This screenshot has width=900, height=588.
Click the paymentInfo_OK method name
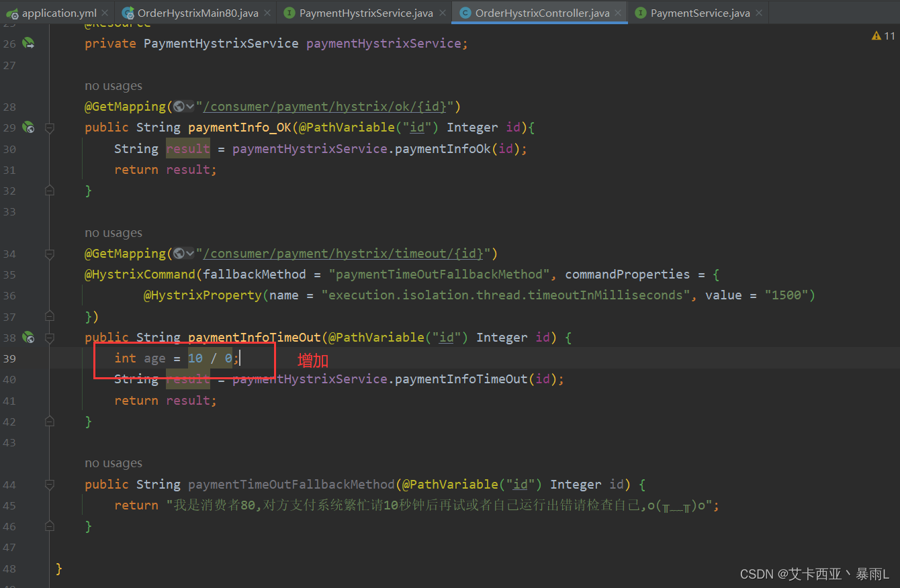click(x=240, y=128)
